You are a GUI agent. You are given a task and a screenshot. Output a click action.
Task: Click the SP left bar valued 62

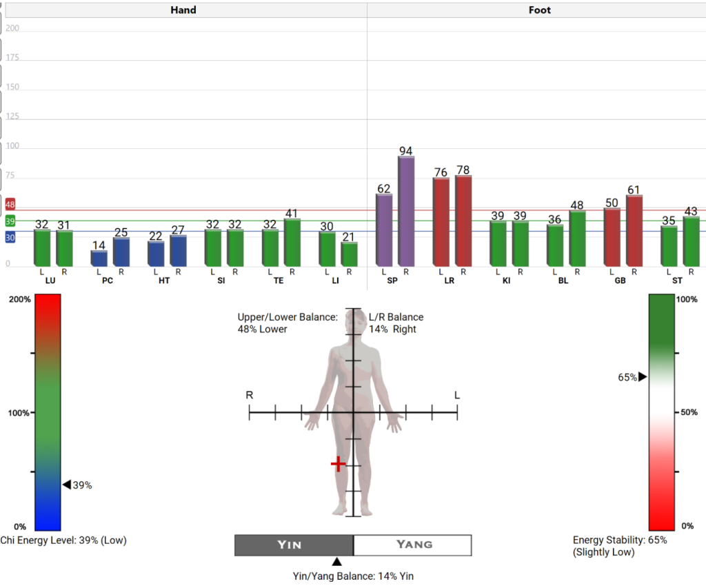[x=384, y=230]
